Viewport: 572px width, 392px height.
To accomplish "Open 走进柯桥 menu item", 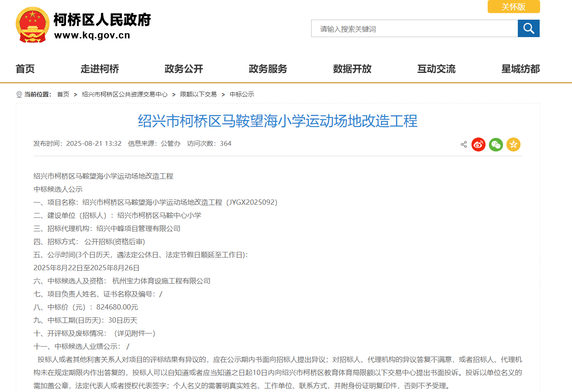I will tap(100, 69).
